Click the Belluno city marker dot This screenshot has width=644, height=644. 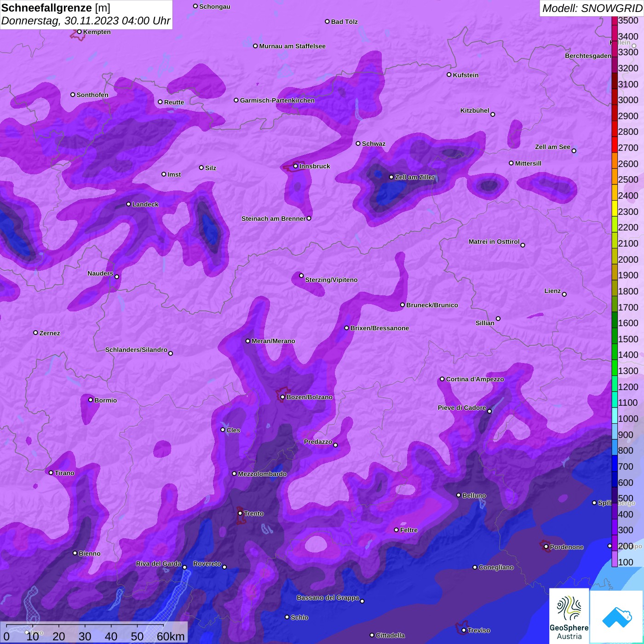[x=458, y=495]
